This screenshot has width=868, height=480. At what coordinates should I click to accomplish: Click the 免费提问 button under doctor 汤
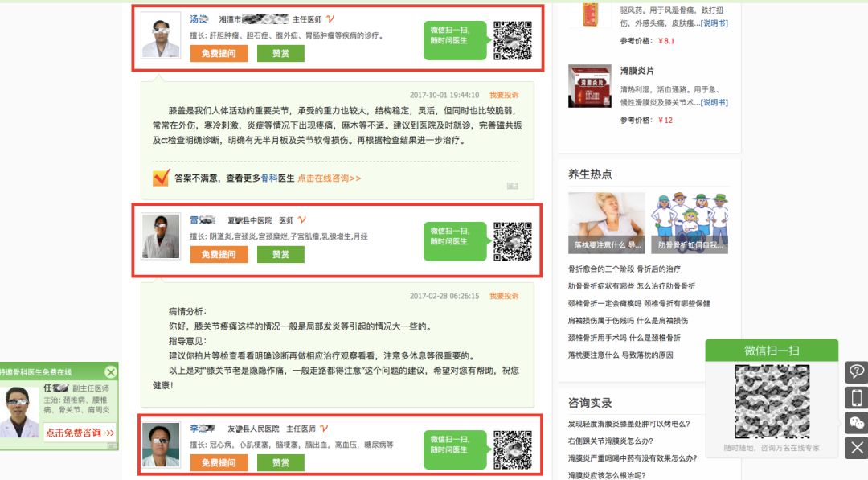click(x=219, y=54)
